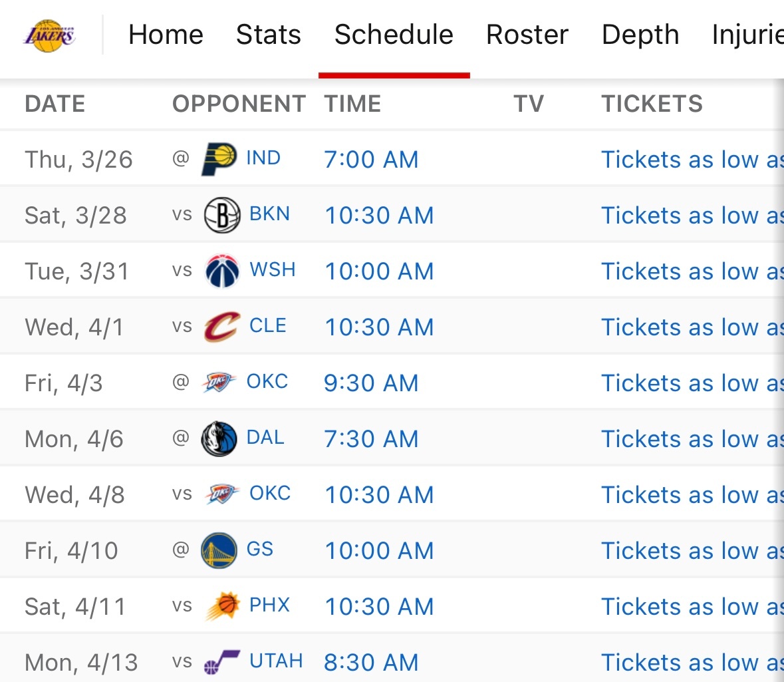This screenshot has width=784, height=682.
Task: Open tickets link for the BKN game
Action: (692, 216)
